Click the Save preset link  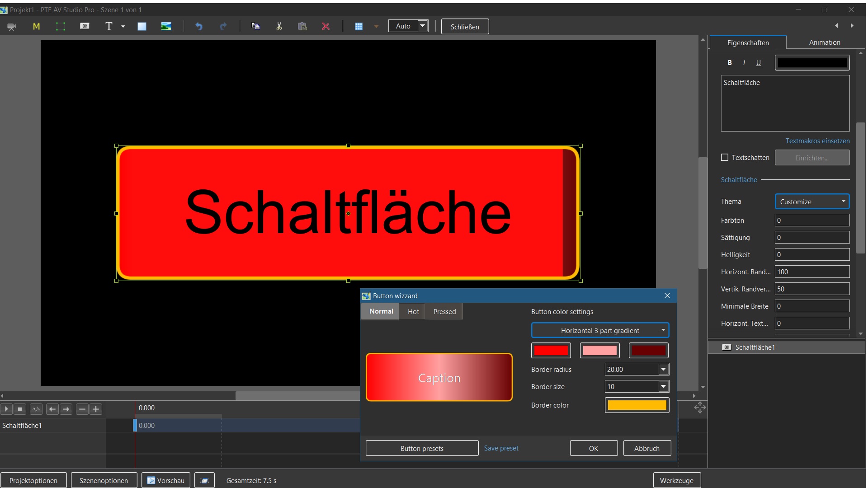(501, 448)
